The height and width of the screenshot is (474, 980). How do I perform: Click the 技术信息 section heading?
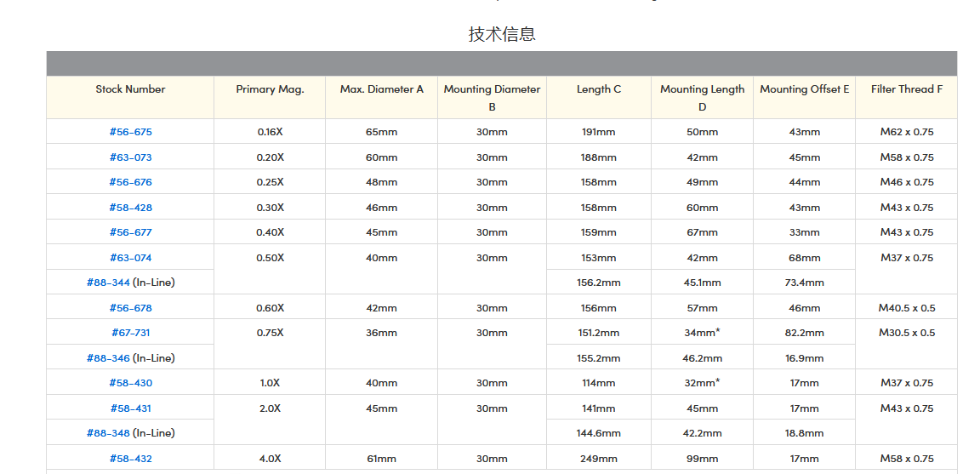tap(502, 34)
